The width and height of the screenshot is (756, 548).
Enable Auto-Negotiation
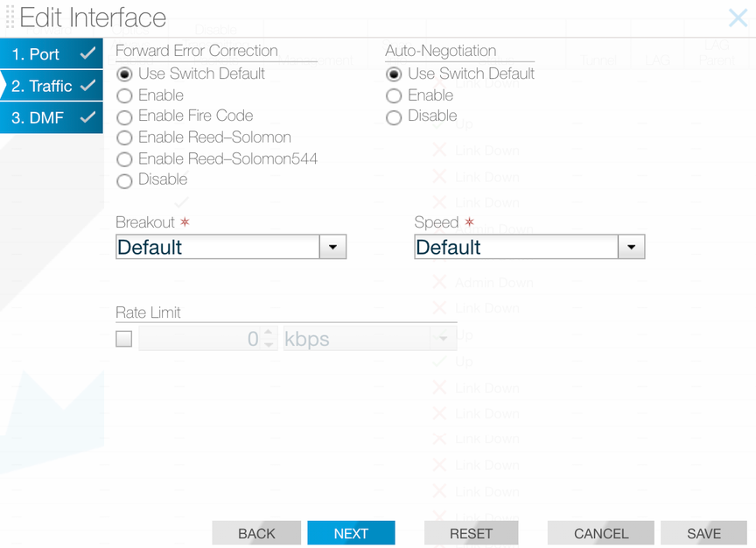[394, 95]
